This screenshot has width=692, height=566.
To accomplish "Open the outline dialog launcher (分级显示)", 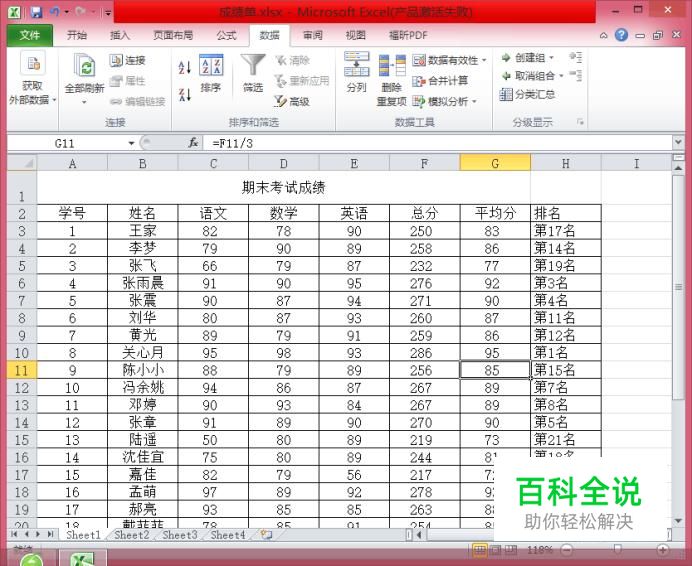I will 580,122.
